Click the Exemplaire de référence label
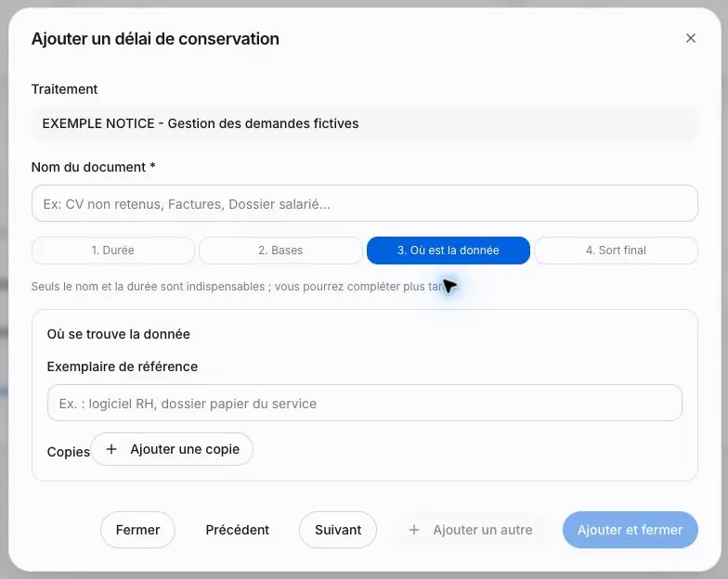728x579 pixels. (123, 367)
